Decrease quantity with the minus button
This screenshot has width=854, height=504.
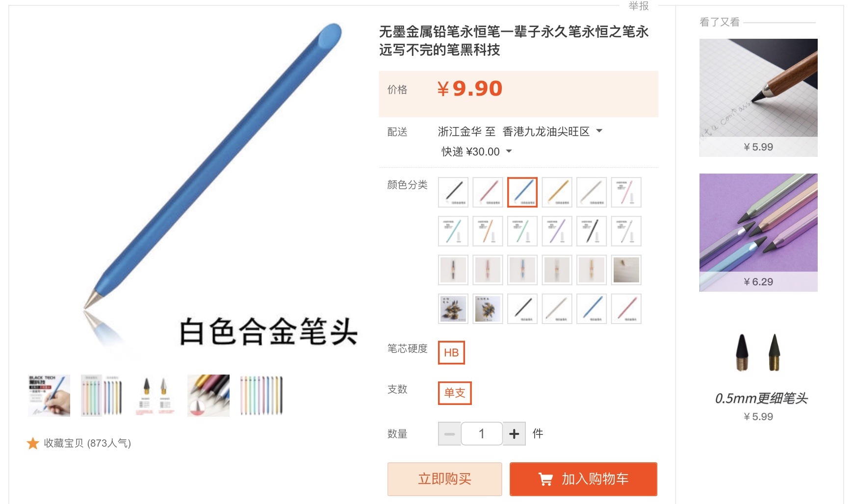449,434
